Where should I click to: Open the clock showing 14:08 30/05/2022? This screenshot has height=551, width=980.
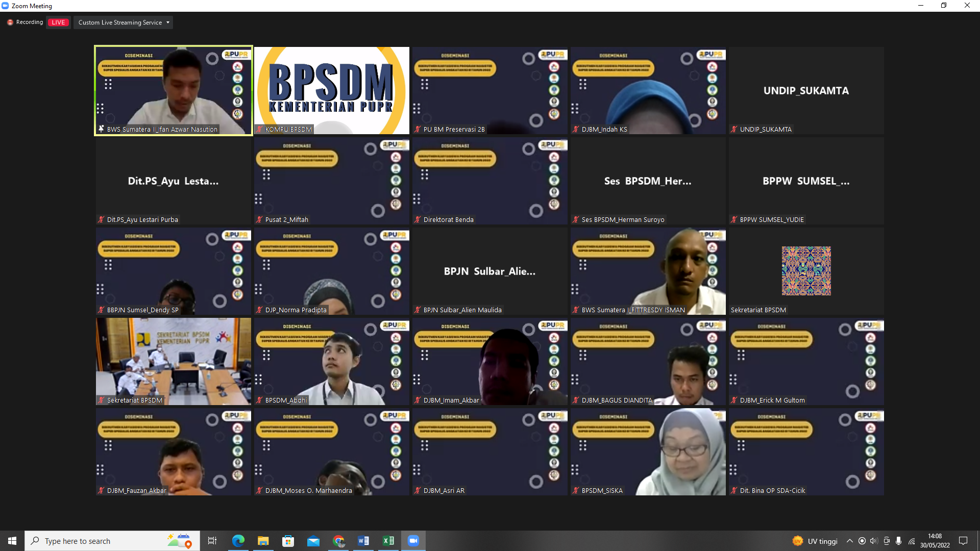935,541
